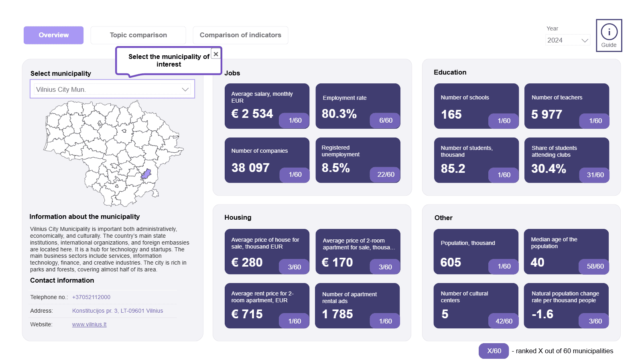Click the Registered unemployment 22/60 rank badge

[x=385, y=174]
